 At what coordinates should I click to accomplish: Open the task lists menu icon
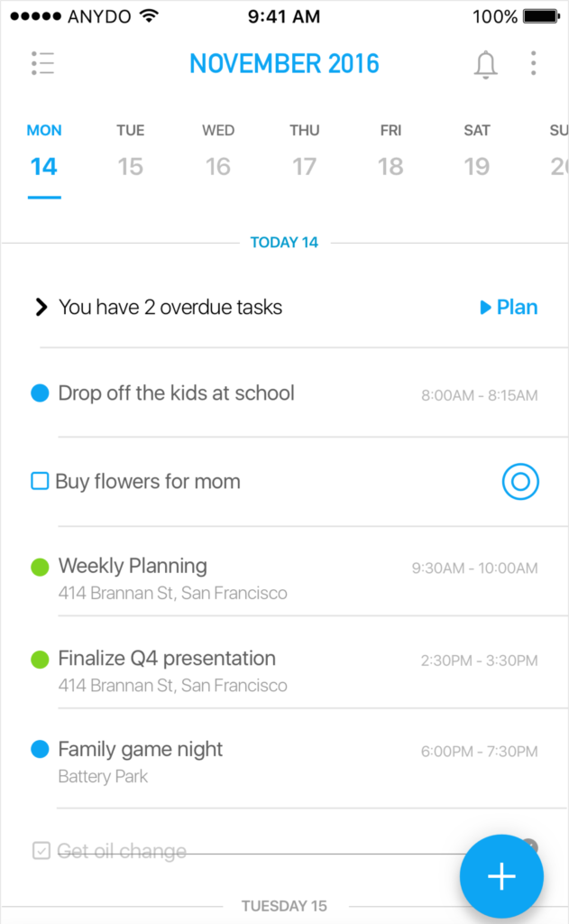click(x=42, y=63)
